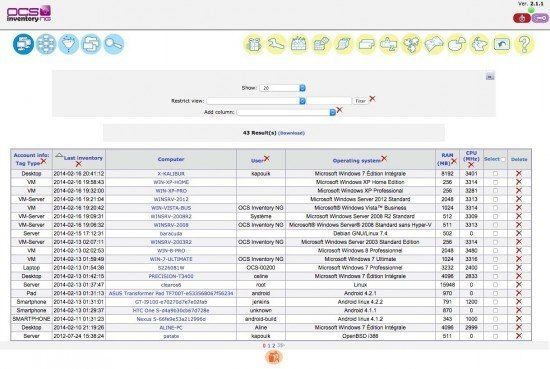Open the All software windows icon
550x369 pixels.
coord(91,44)
